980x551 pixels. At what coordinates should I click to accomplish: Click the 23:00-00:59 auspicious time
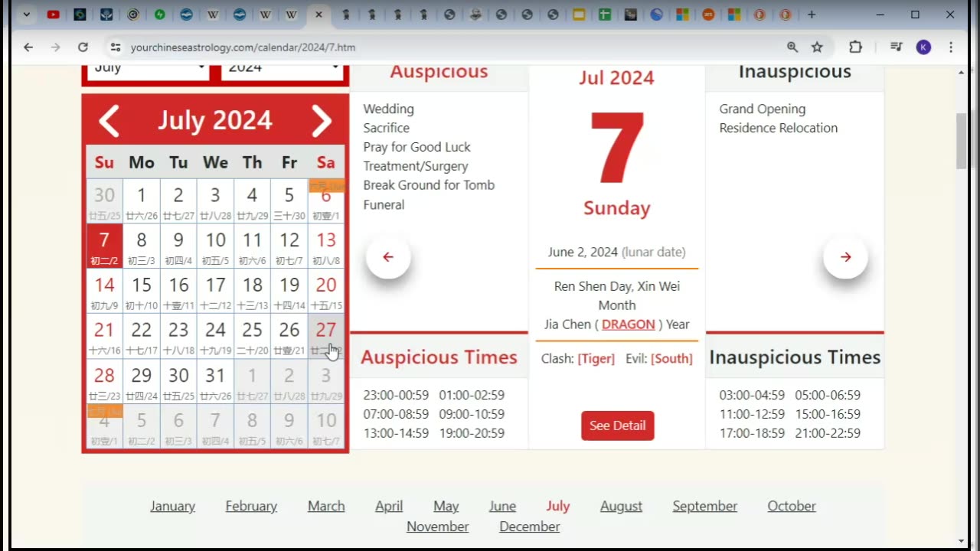click(396, 395)
